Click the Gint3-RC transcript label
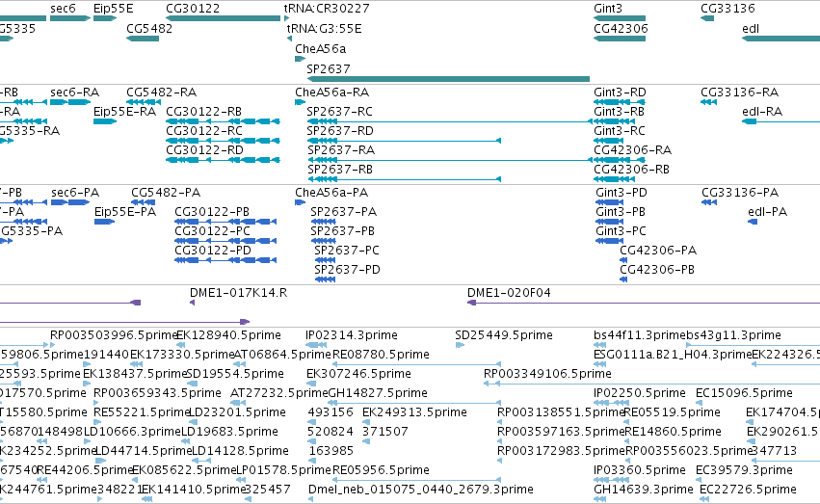Screen dimensions: 820x504 click(620, 131)
